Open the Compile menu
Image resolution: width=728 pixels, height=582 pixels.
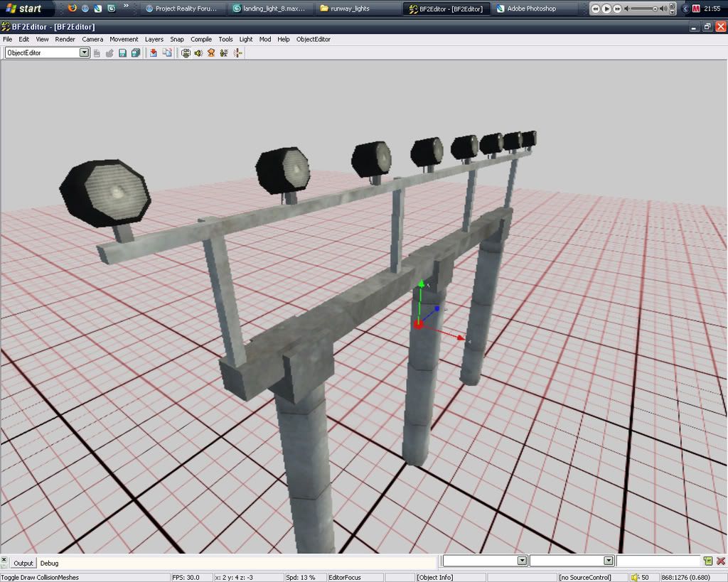[200, 40]
